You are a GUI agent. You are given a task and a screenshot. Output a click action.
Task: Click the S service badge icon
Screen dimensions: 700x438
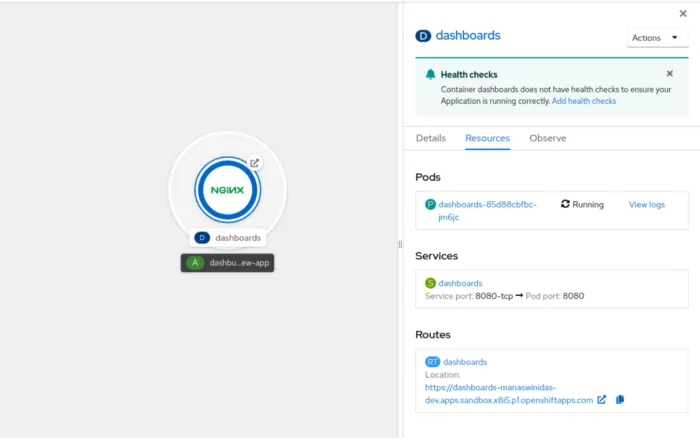430,283
